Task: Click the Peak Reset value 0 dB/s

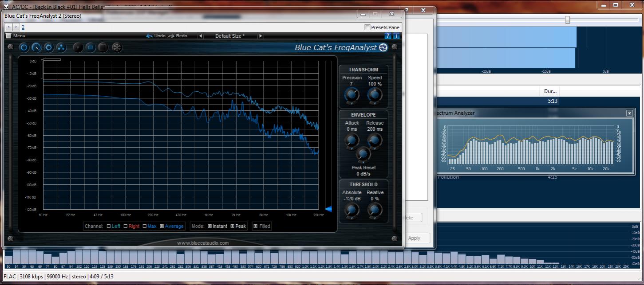Action: pos(363,174)
